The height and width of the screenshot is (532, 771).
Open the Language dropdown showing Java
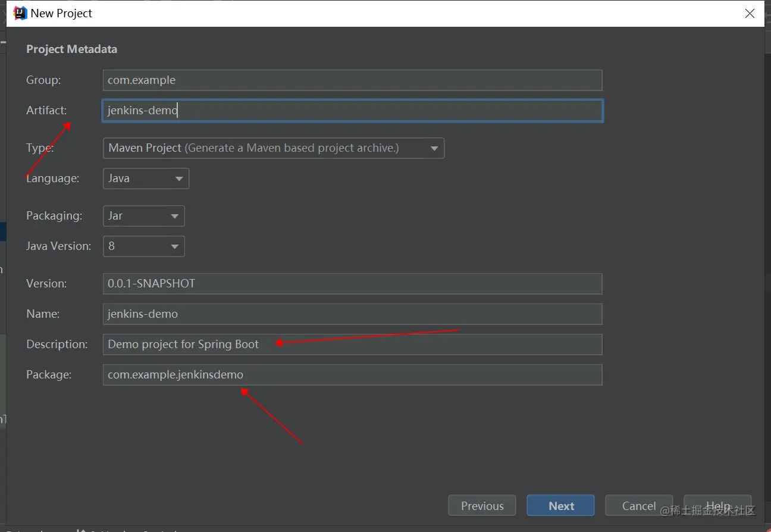point(146,179)
